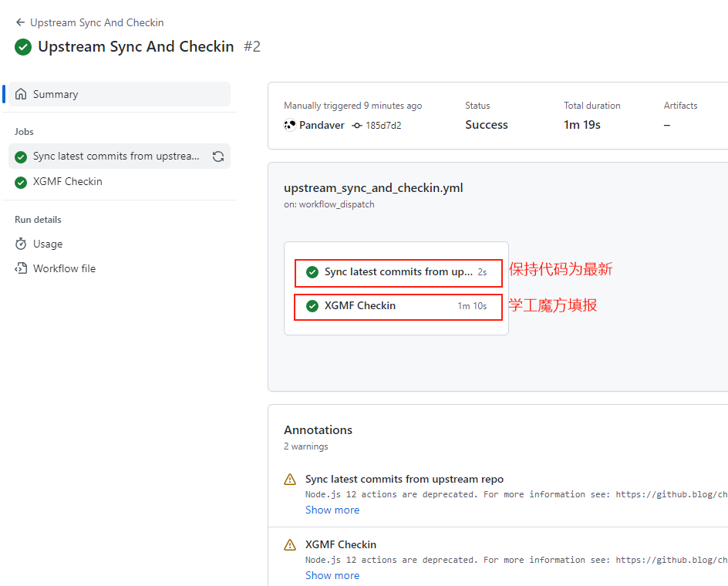
Task: Click the Usage stopwatch icon
Action: pos(21,244)
